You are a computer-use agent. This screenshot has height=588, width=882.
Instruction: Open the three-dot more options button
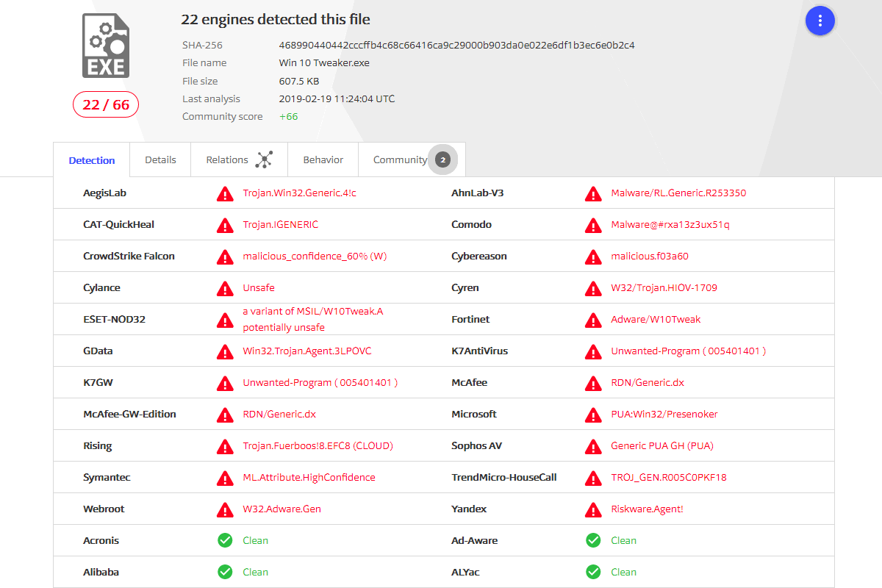click(820, 21)
